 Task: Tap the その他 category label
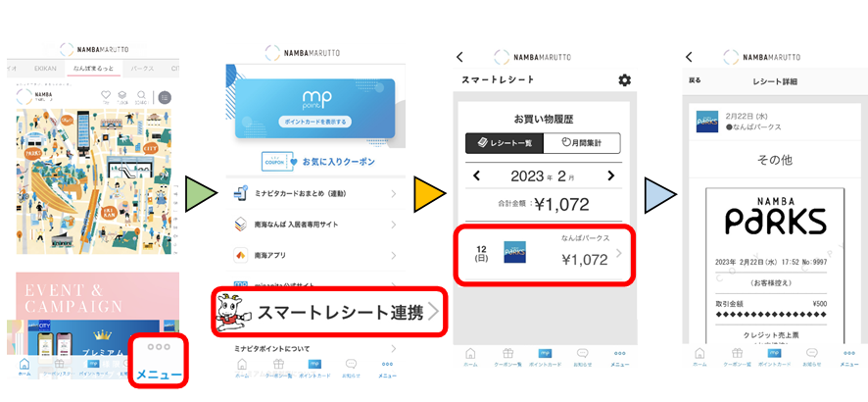775,160
